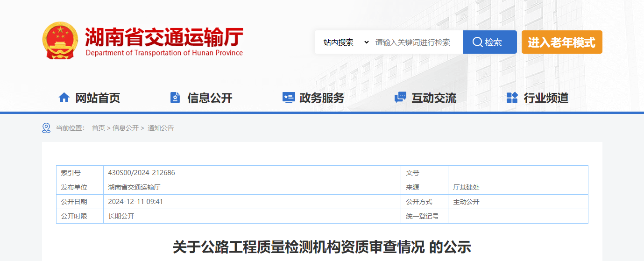This screenshot has width=644, height=261.
Task: Focus the keyword search input field
Action: (x=416, y=42)
